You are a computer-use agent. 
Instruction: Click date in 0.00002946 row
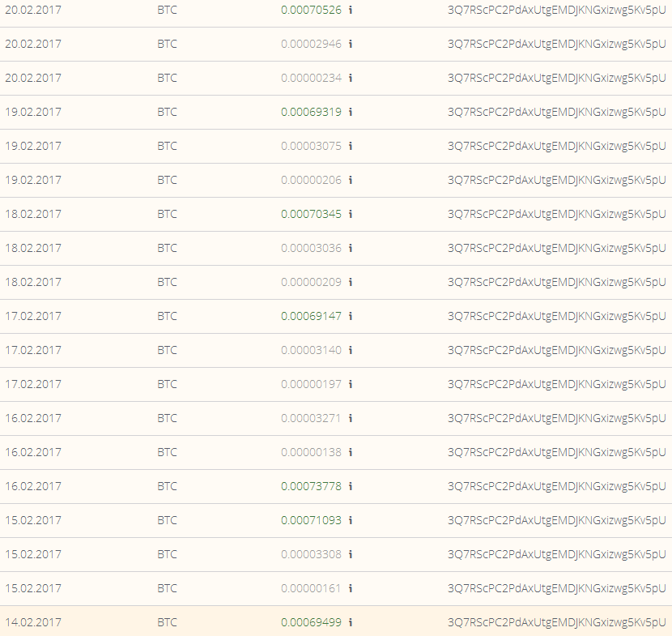coord(33,44)
